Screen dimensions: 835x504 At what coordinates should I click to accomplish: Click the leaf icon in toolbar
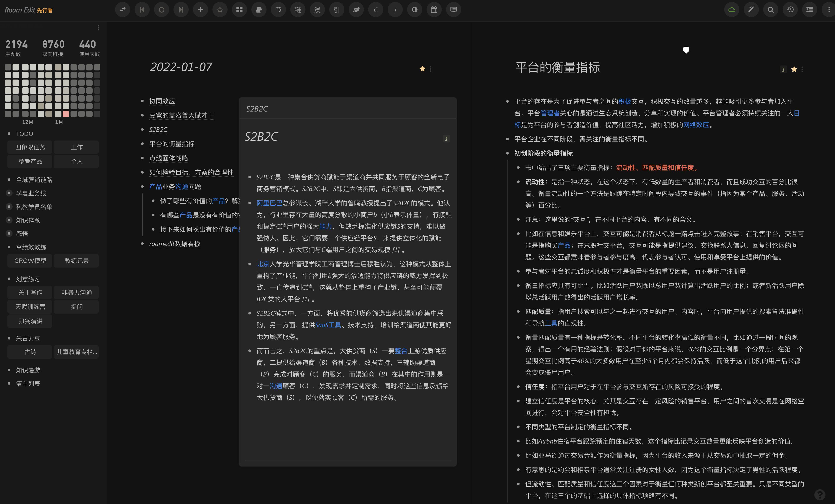click(x=356, y=10)
